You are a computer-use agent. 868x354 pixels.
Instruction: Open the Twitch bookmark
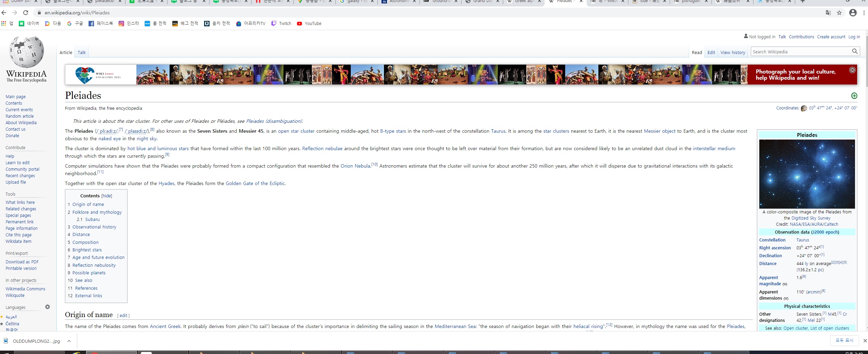coord(281,23)
